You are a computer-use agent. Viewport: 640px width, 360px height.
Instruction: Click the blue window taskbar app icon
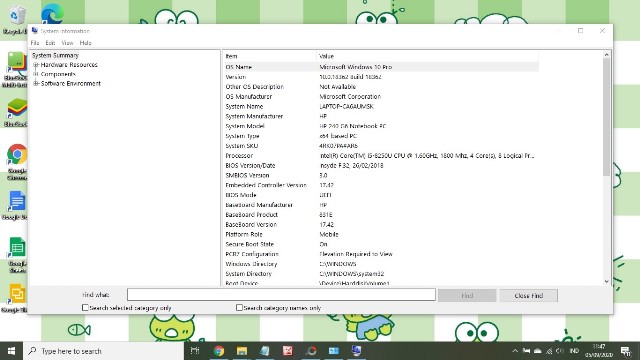point(334,351)
